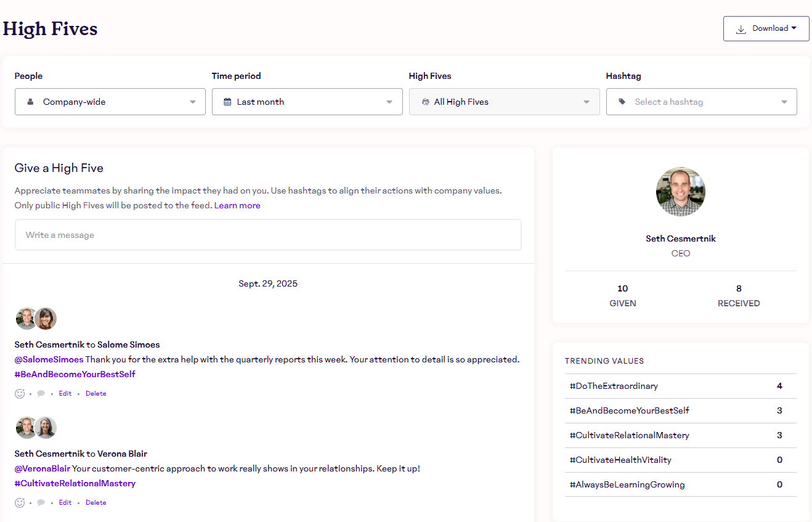812x522 pixels.
Task: Open comment icon on Salome Simoes post
Action: click(x=41, y=393)
